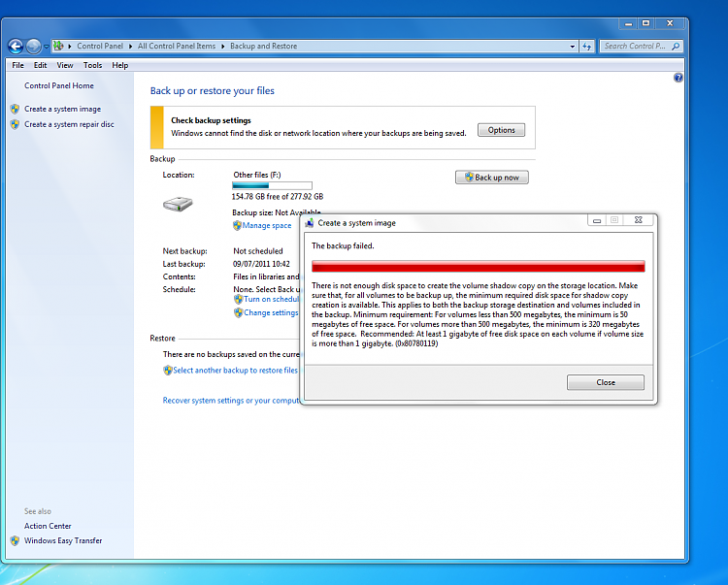The image size is (728, 585).
Task: Click the Back navigation arrow button
Action: pos(16,46)
